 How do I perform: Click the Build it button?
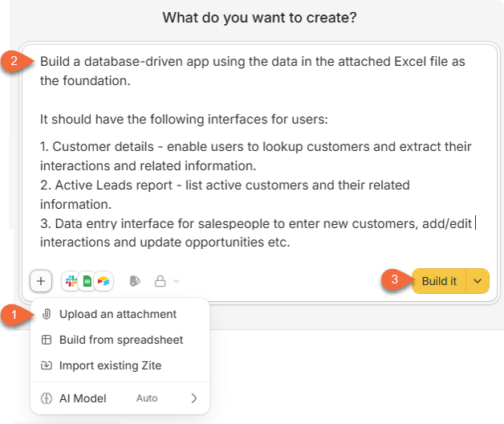tap(439, 281)
